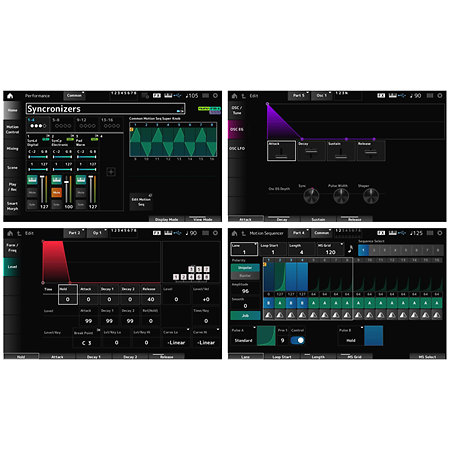The width and height of the screenshot is (450, 450).
Task: Tap the keyboard icon in the OSC EG header
Action: click(x=393, y=96)
